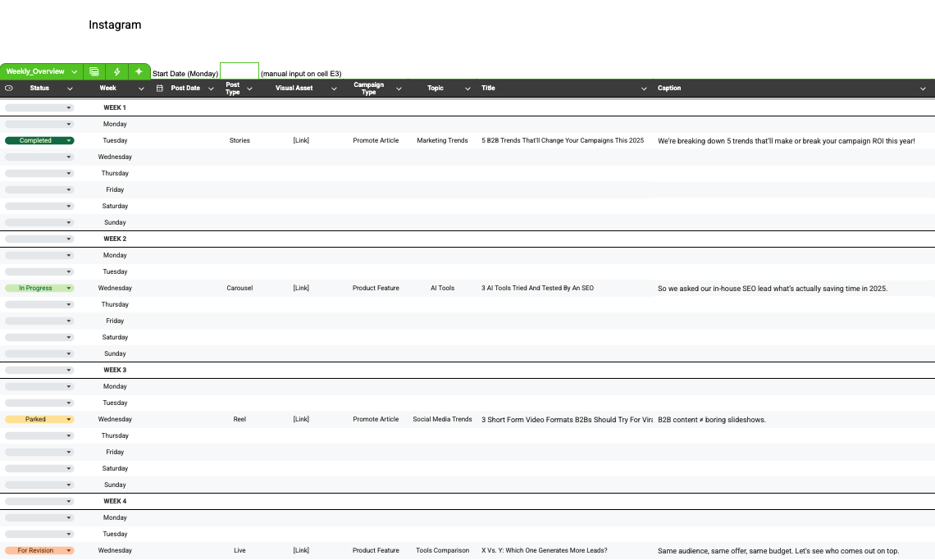Click the sparkle AI icon in table toolbar
Image resolution: width=935 pixels, height=560 pixels.
(x=139, y=71)
